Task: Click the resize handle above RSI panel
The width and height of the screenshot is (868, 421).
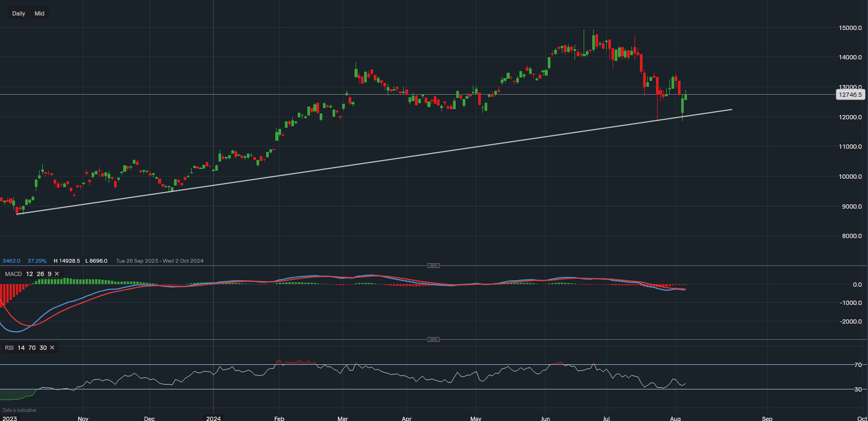Action: point(434,339)
